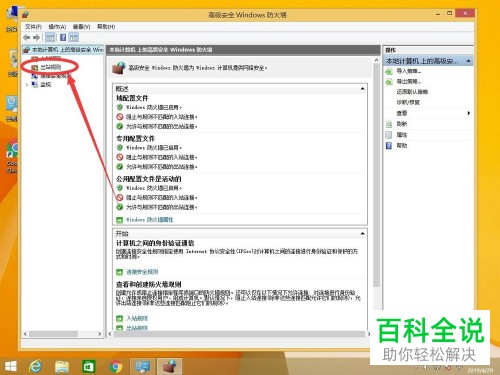Open the 入站规则 link in center pane
Viewport: 500px width, 375px height.
click(137, 318)
